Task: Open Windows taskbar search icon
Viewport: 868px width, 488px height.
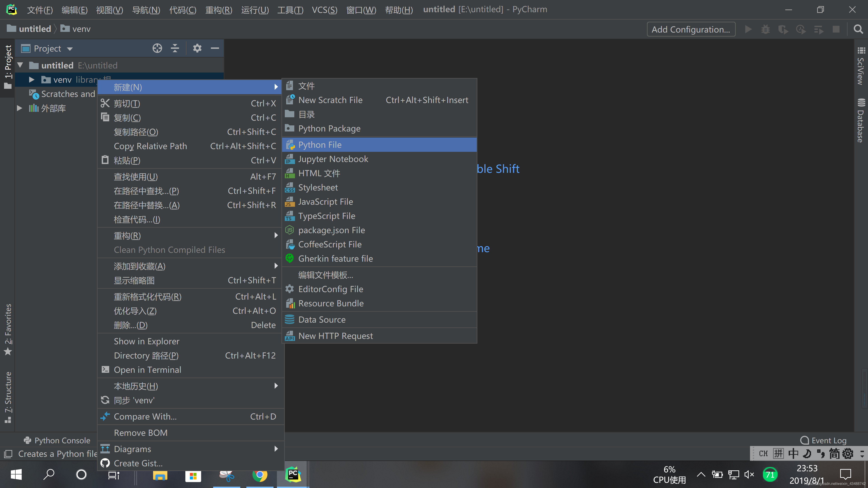Action: click(49, 475)
